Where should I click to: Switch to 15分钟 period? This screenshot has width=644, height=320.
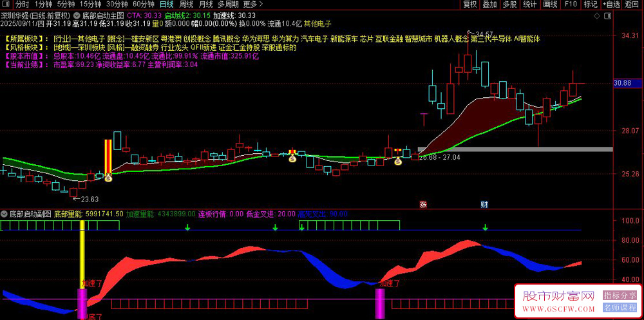point(90,5)
